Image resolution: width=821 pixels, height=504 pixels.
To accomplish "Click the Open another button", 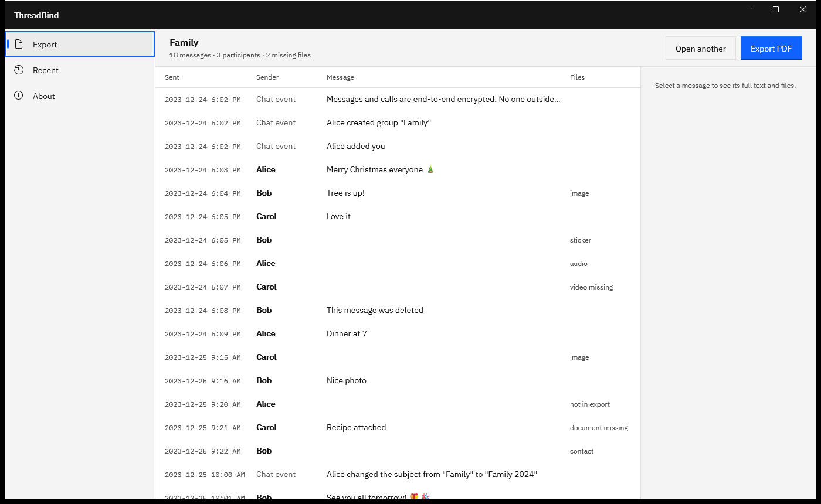I will pyautogui.click(x=700, y=49).
